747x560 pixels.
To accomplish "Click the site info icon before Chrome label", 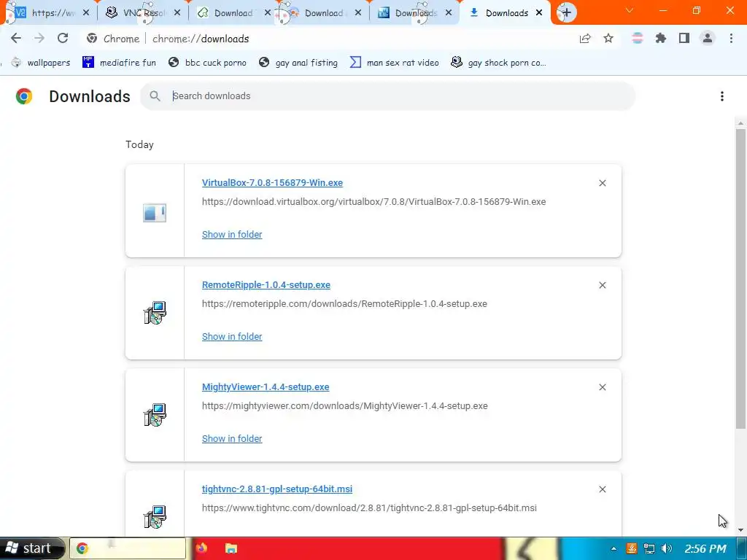I will click(x=92, y=39).
